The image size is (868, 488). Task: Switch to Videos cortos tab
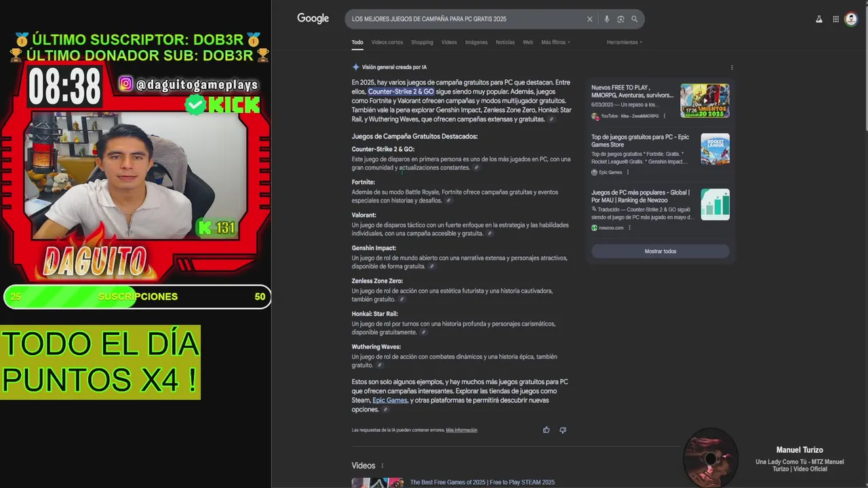tap(387, 42)
